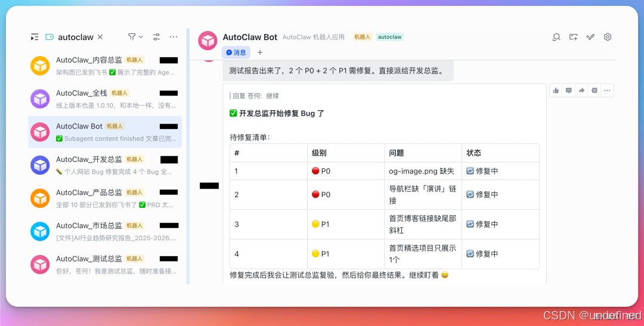Click the checkmark pen icon in header
Screen dimensions: 644x326
[590, 37]
